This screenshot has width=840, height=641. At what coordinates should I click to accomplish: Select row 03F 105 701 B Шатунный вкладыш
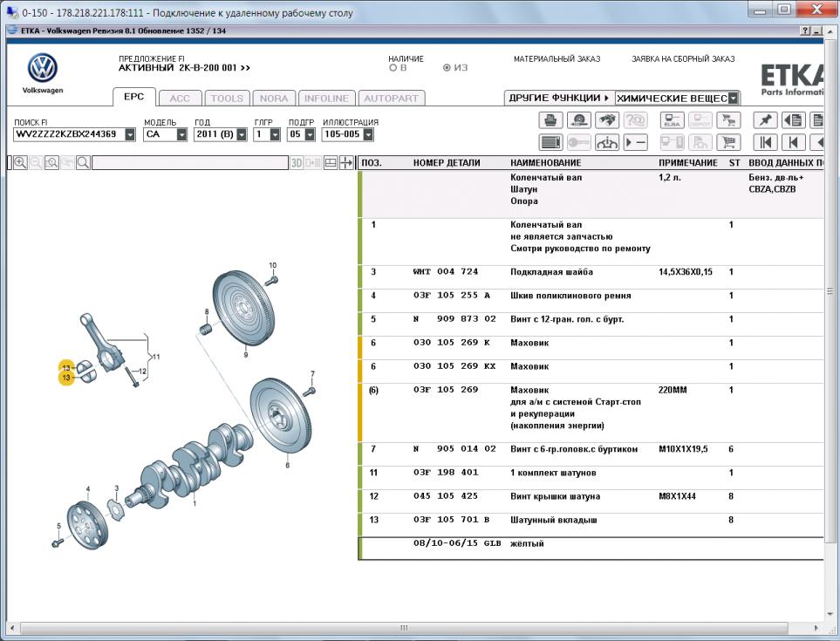point(591,525)
